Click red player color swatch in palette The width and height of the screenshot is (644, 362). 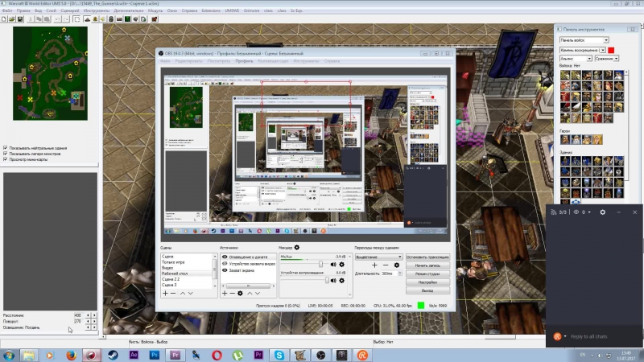click(x=611, y=50)
